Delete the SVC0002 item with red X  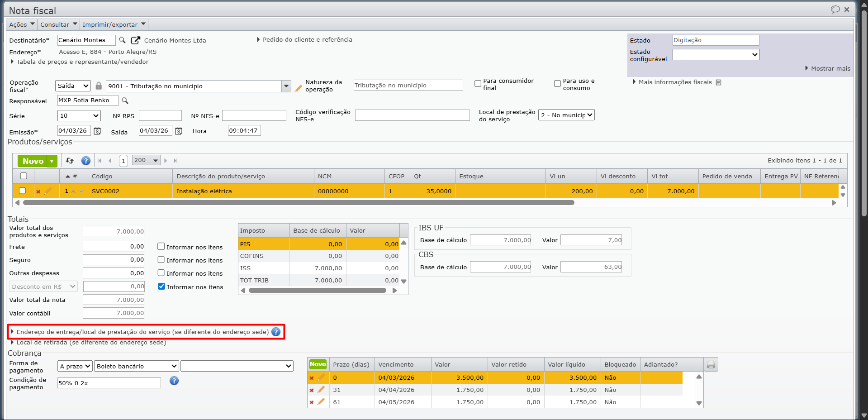[38, 191]
